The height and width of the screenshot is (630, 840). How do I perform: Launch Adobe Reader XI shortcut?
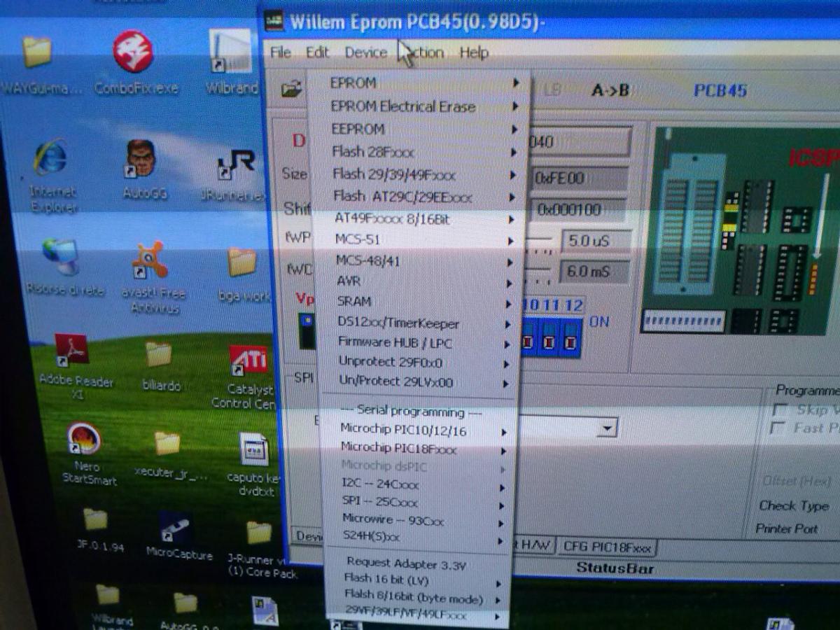coord(75,365)
